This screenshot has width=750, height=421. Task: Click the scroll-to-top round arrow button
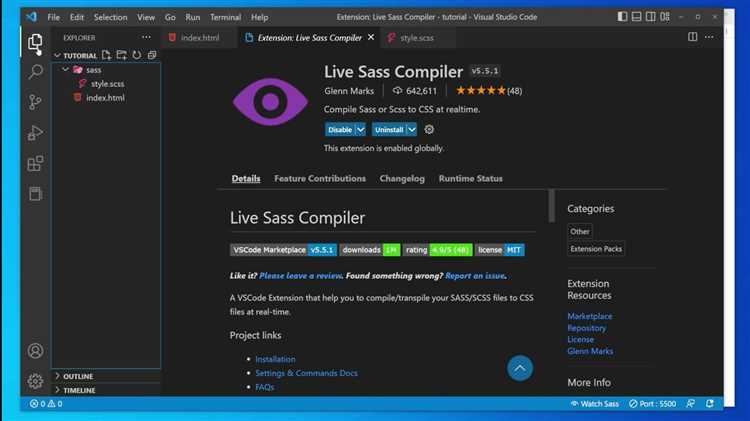520,368
